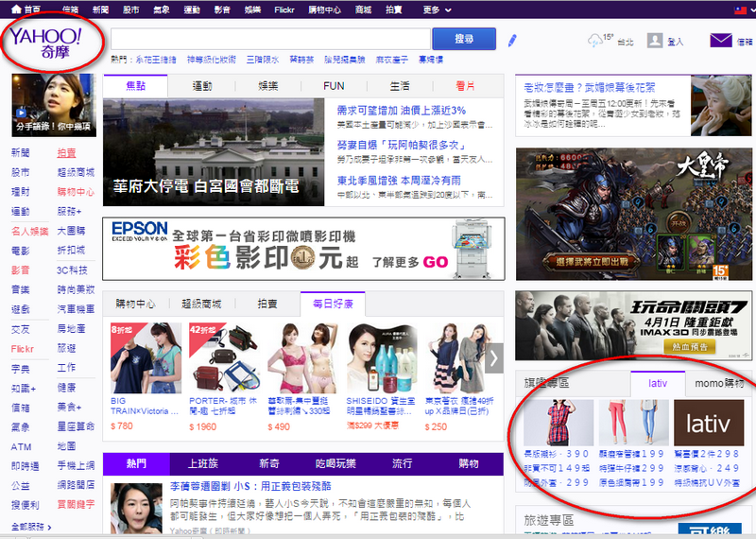
Task: Switch to the 生活 news tab
Action: pos(400,86)
